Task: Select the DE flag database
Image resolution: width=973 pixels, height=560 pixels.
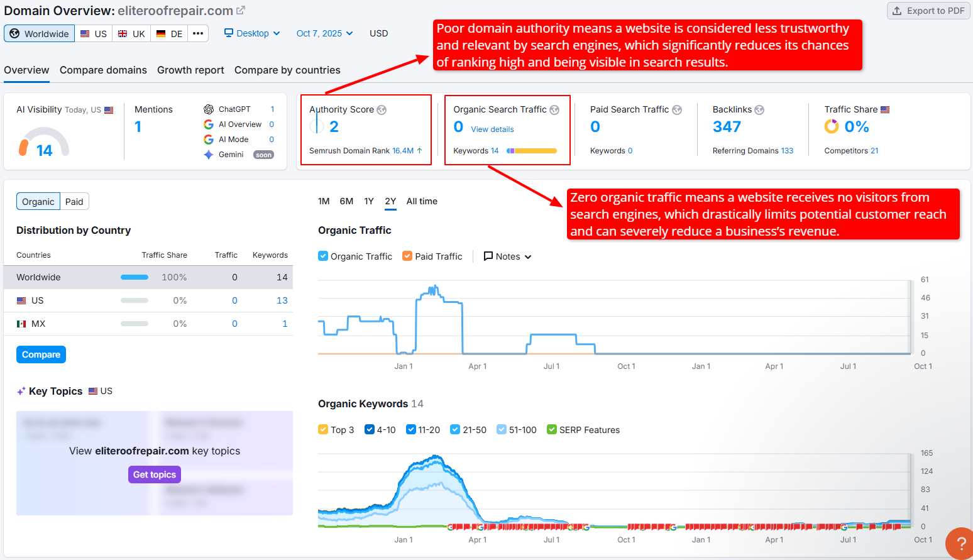Action: click(x=169, y=33)
